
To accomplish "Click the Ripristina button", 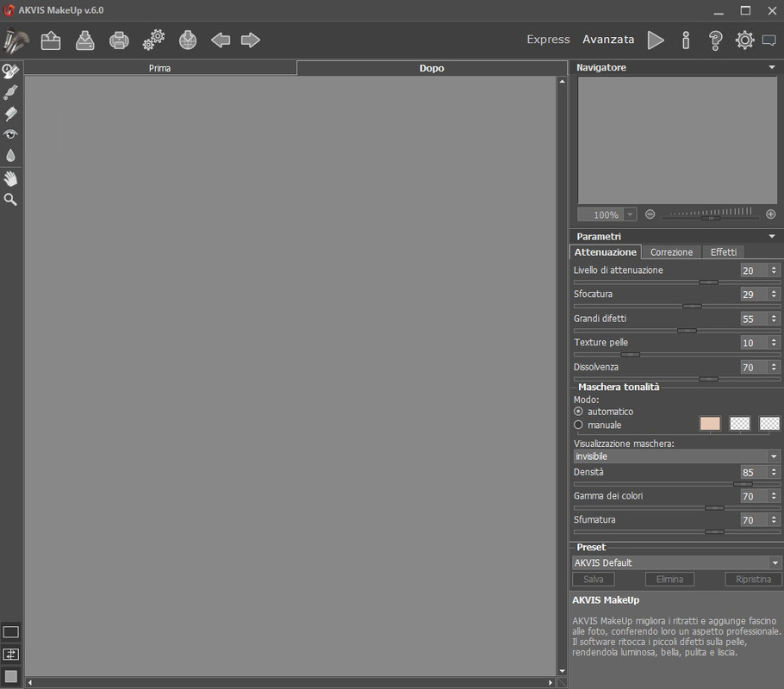I will pyautogui.click(x=753, y=579).
